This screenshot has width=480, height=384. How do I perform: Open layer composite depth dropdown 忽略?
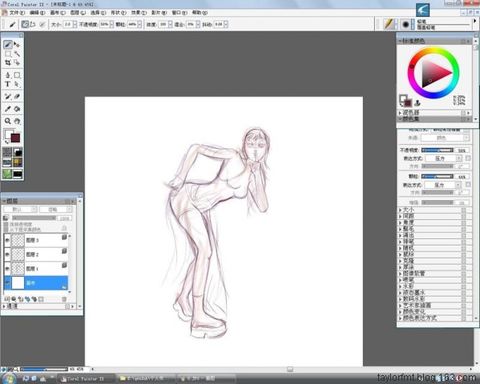tap(56, 209)
